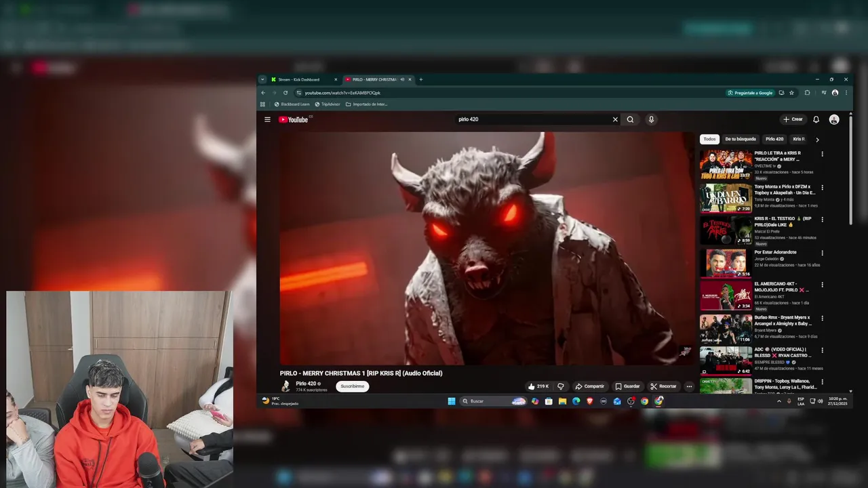Open options for 'EL AMERICANO 4KT' video
The width and height of the screenshot is (868, 488).
(x=822, y=285)
